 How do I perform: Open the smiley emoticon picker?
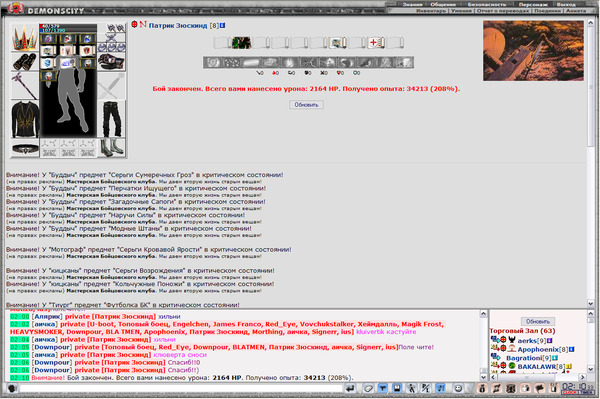point(458,389)
